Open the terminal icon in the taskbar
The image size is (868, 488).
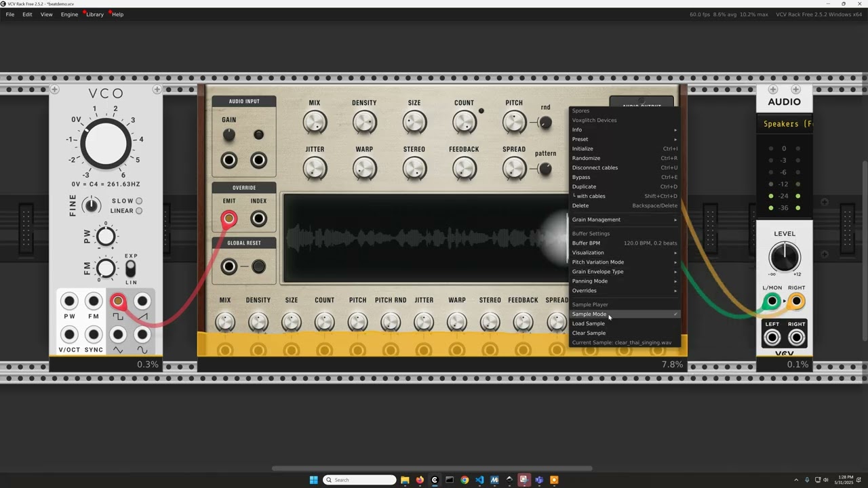(x=450, y=480)
